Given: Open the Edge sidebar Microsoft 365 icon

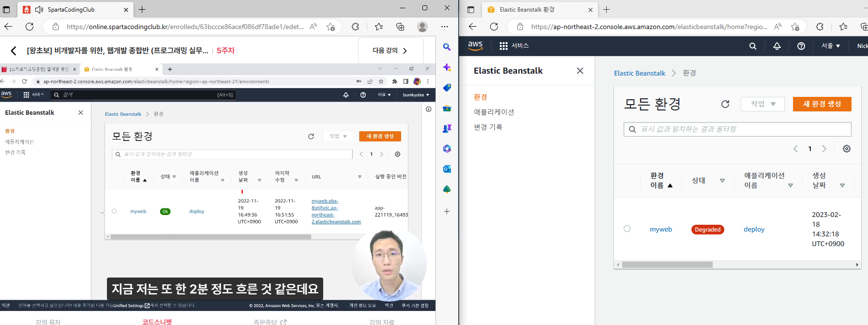Looking at the screenshot, I should pos(447,149).
